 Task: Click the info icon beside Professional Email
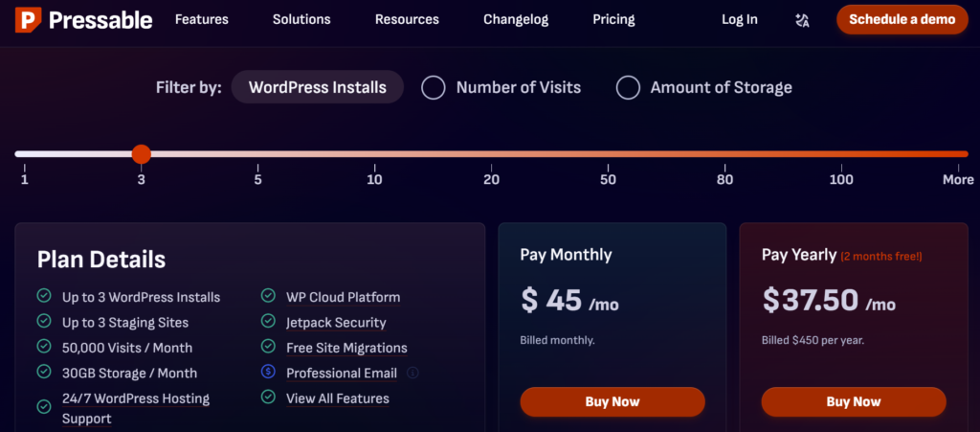point(412,374)
